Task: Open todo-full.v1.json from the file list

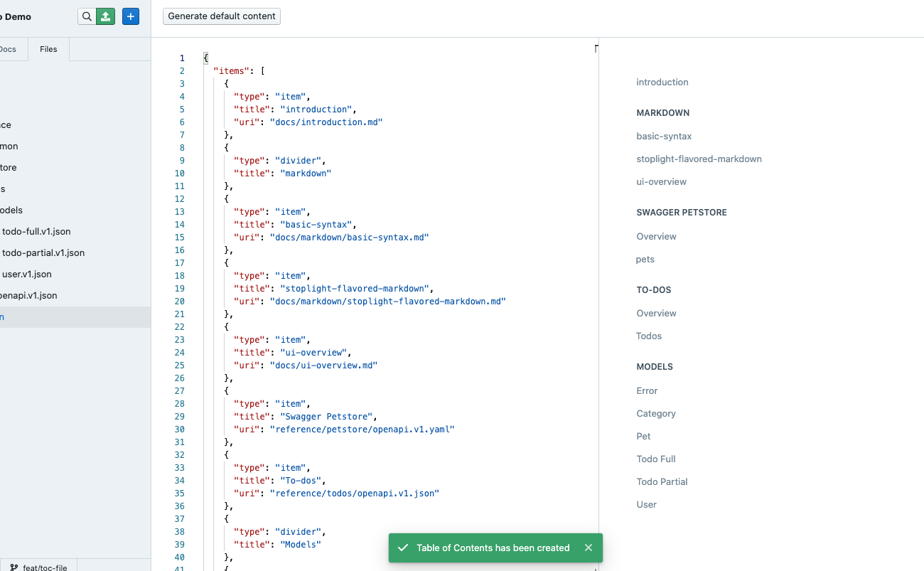Action: pyautogui.click(x=36, y=231)
